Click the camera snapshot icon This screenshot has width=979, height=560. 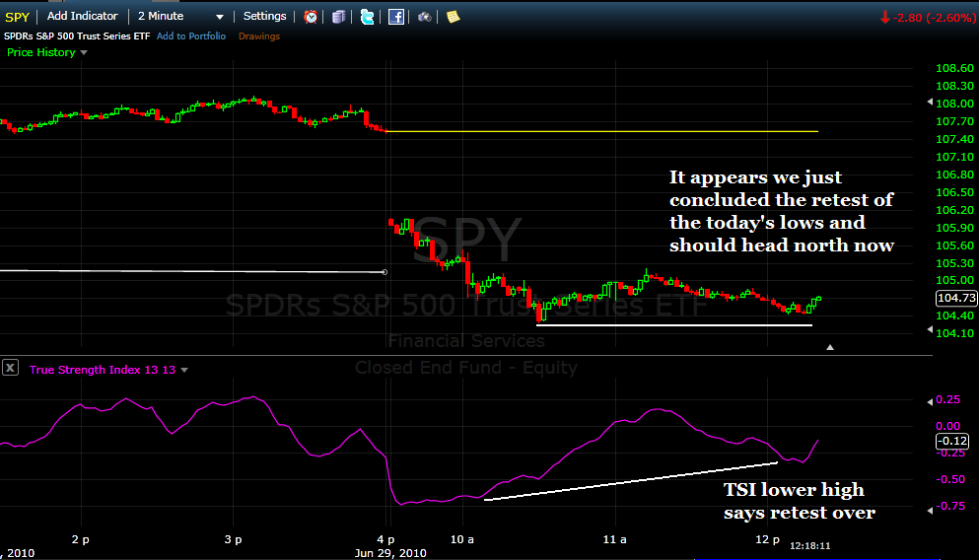tap(425, 17)
